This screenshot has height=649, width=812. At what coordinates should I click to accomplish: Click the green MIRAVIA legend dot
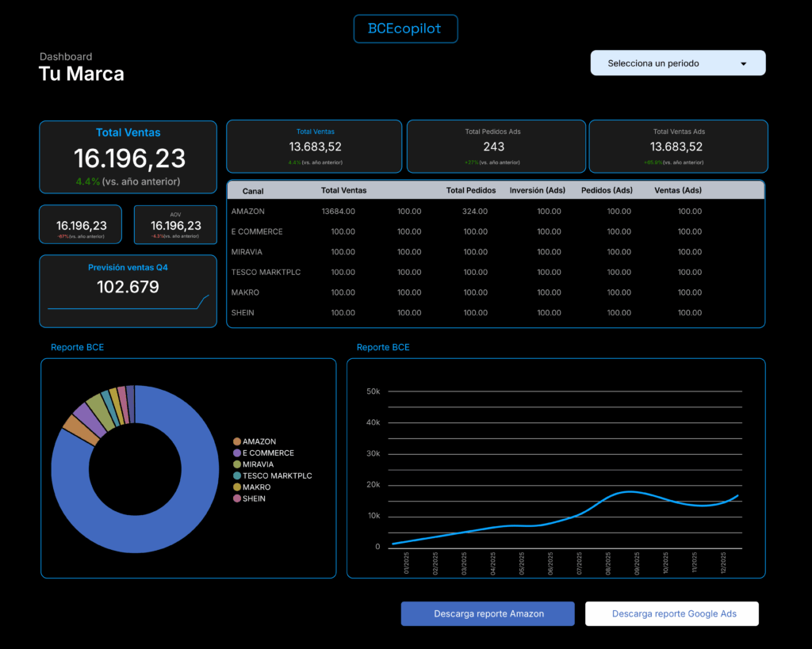coord(237,464)
